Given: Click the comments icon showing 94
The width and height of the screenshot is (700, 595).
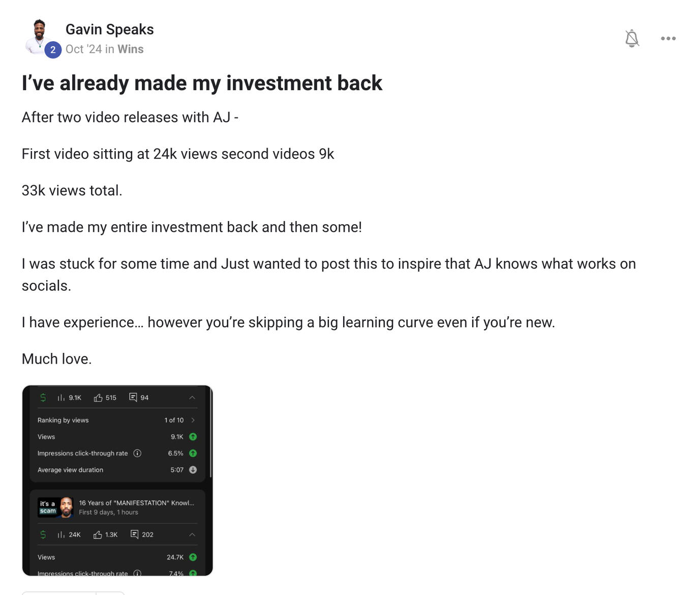Looking at the screenshot, I should coord(133,397).
